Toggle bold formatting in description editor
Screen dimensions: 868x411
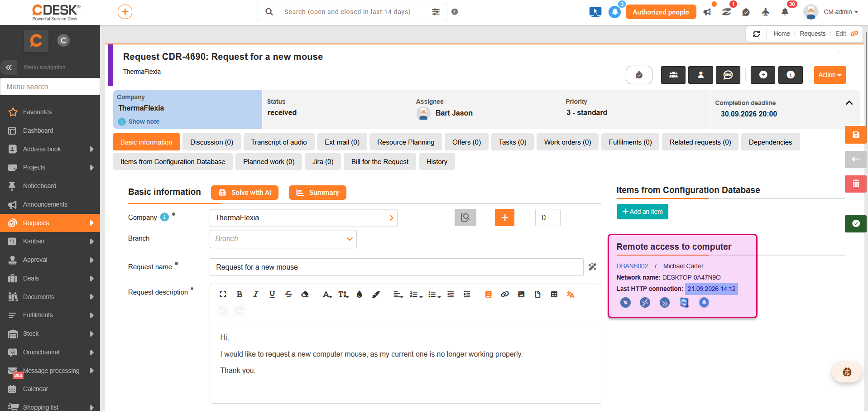(240, 295)
